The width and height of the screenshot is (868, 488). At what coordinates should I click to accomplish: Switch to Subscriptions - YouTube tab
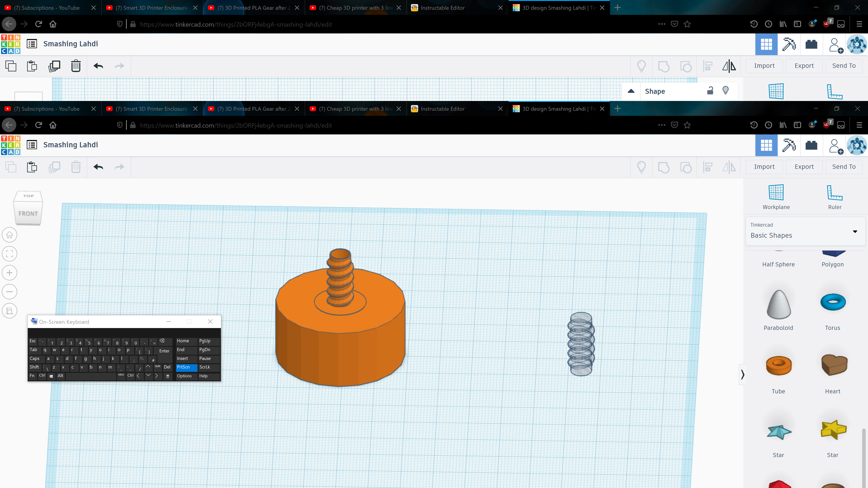tap(47, 109)
